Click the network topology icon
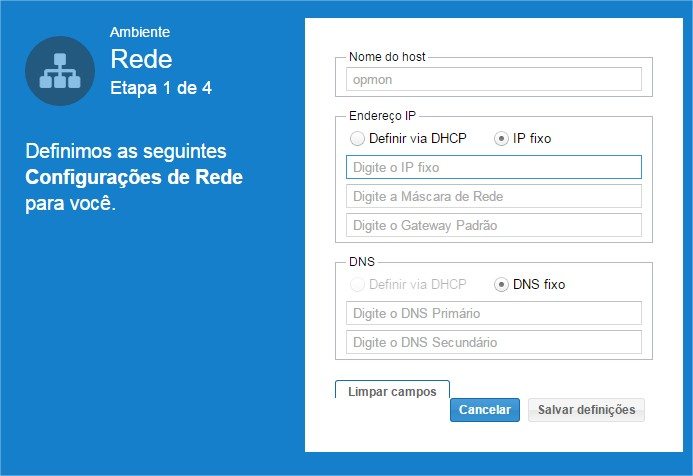This screenshot has width=693, height=476. click(x=60, y=71)
